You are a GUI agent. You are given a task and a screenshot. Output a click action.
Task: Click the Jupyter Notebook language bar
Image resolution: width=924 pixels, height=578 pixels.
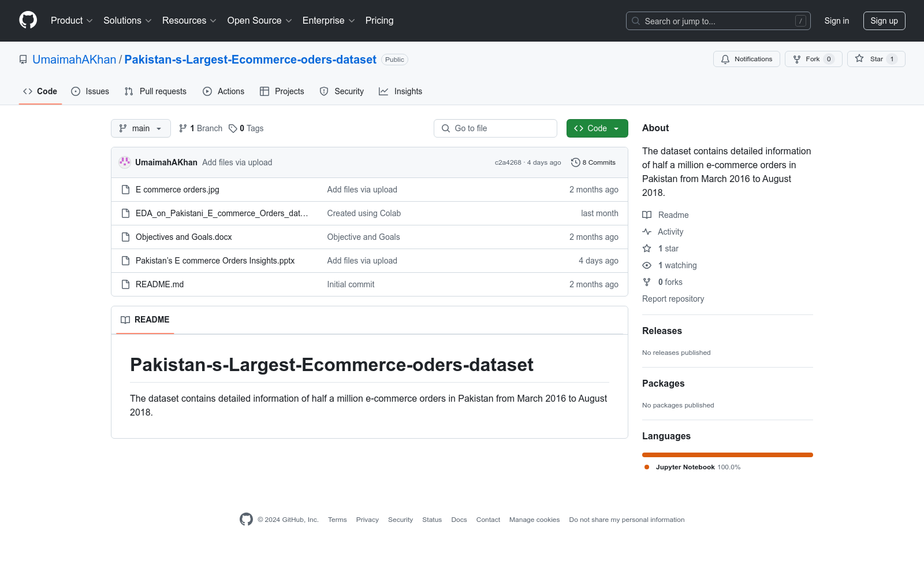pyautogui.click(x=728, y=455)
